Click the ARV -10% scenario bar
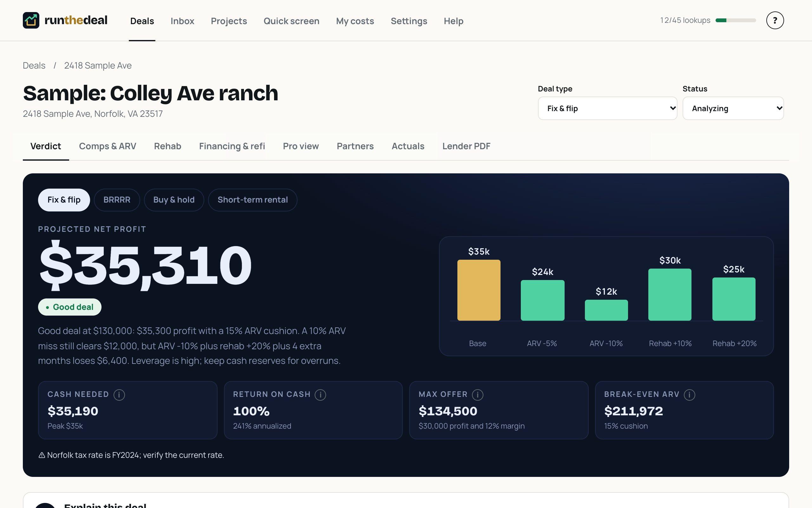The width and height of the screenshot is (812, 508). (606, 310)
